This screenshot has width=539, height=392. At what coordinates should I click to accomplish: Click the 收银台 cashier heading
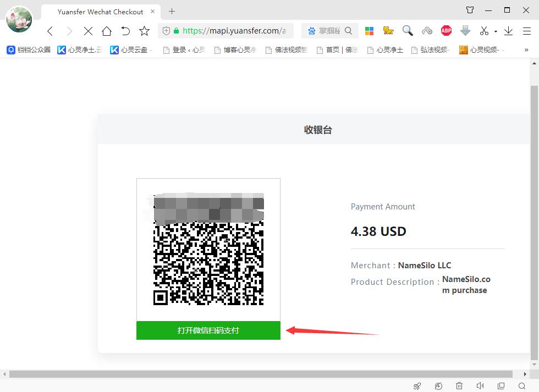(x=318, y=130)
